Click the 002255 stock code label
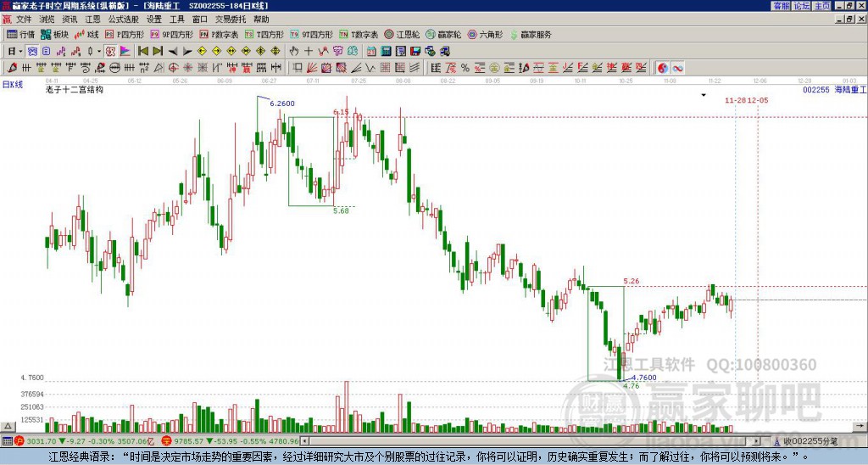The height and width of the screenshot is (465, 868). [816, 89]
